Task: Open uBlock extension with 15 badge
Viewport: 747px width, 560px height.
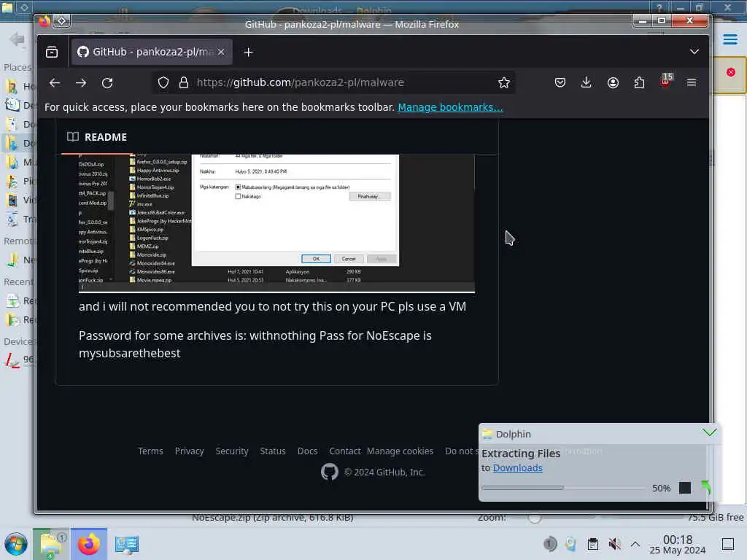Action: (666, 81)
